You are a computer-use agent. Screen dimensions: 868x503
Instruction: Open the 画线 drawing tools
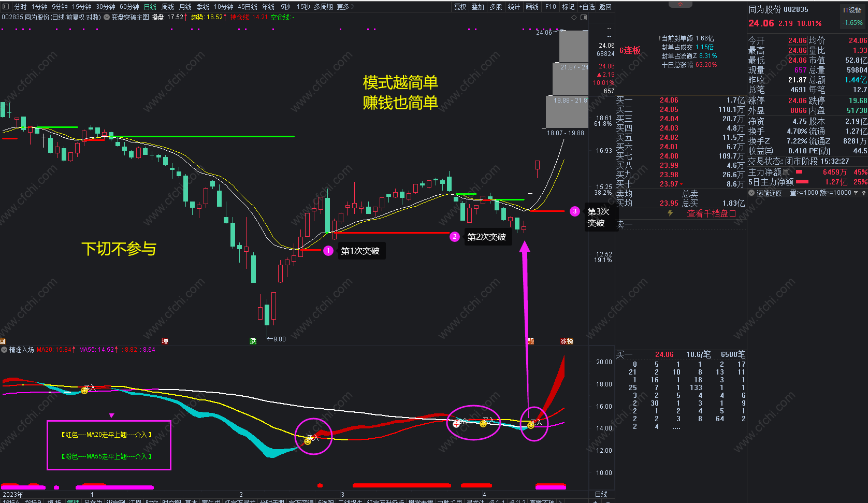tap(532, 7)
